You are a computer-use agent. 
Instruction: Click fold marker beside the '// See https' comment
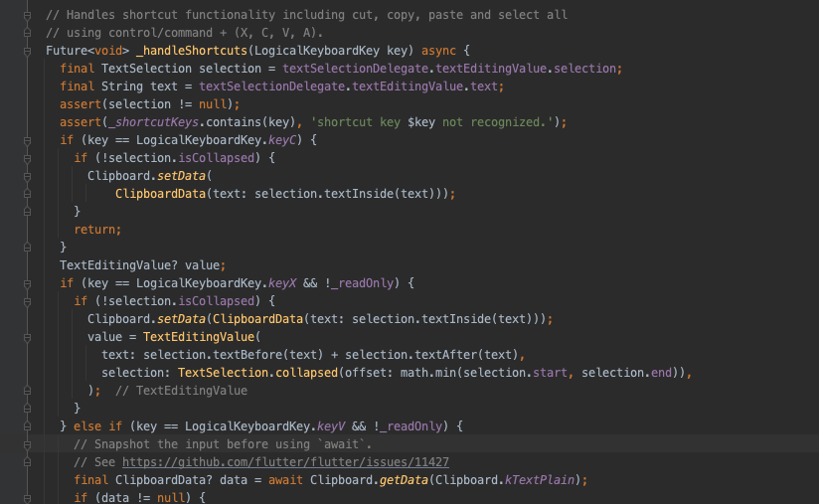(x=27, y=462)
